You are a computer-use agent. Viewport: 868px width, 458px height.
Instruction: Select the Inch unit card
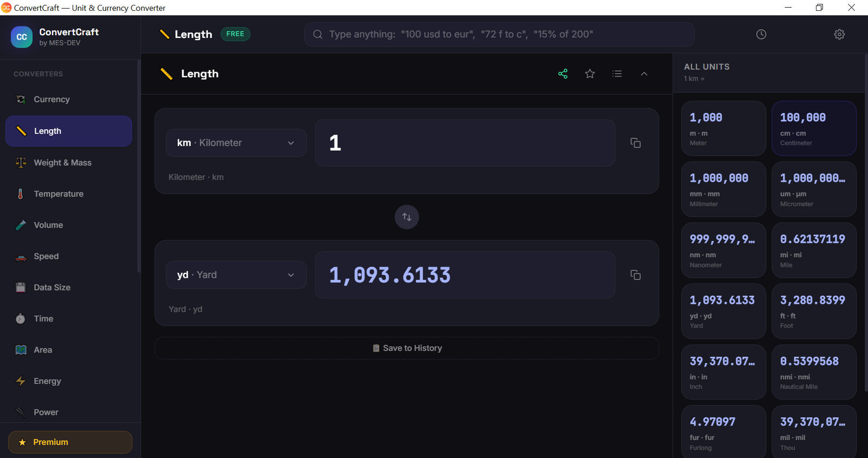coord(724,372)
